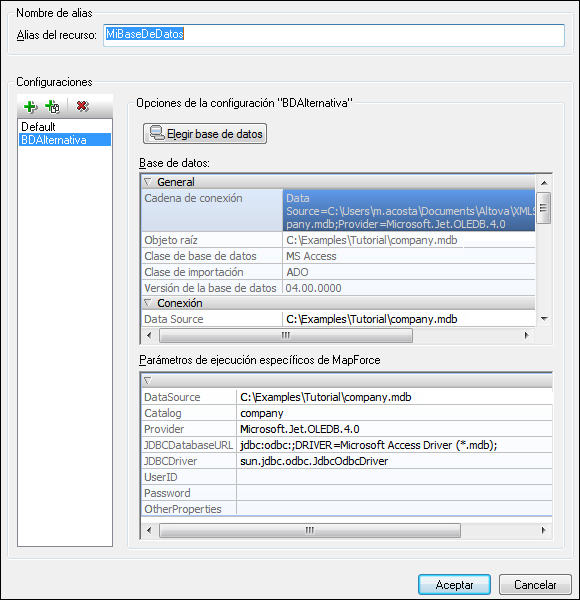Viewport: 580px width, 600px height.
Task: Select the Cadena de conexión row value
Action: (x=409, y=210)
